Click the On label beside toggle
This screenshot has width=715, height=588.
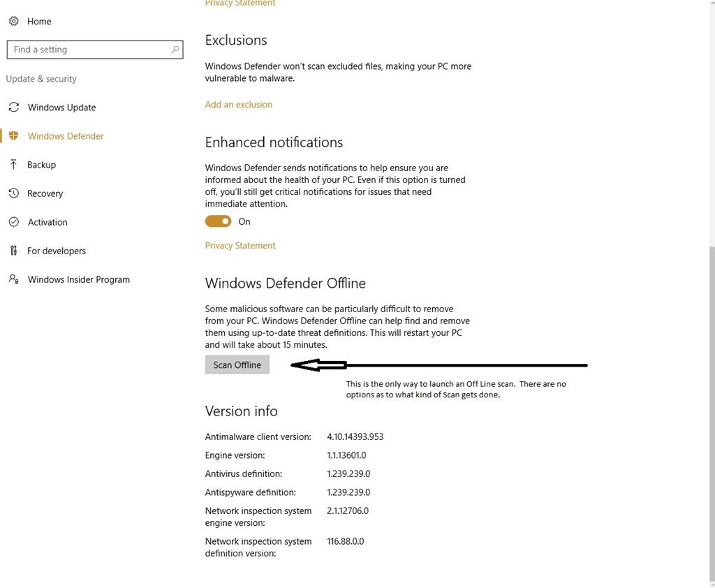coord(244,221)
